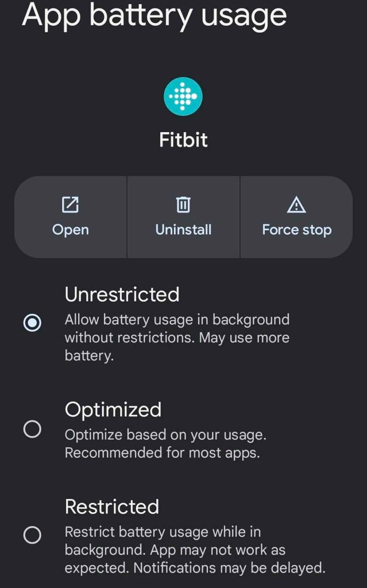
Task: Select the Unrestricted radio button
Action: click(x=32, y=323)
